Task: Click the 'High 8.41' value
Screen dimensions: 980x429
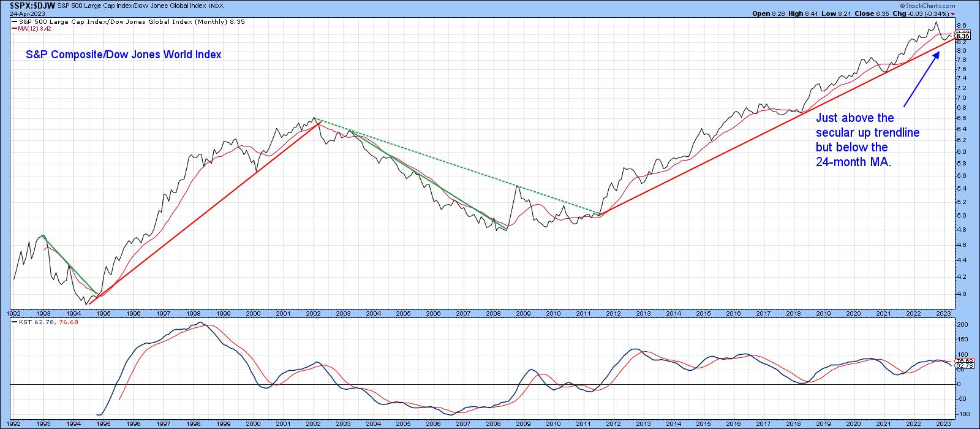Action: pyautogui.click(x=802, y=13)
